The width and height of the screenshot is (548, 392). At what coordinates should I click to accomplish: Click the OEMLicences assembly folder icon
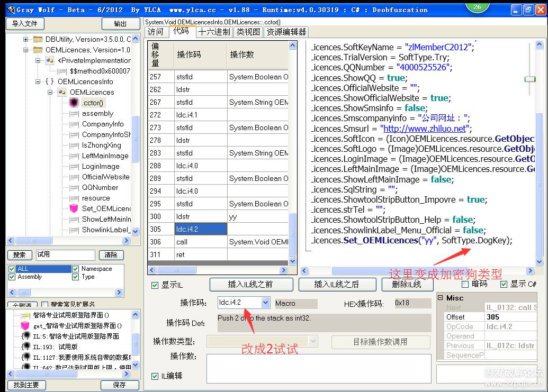point(38,50)
